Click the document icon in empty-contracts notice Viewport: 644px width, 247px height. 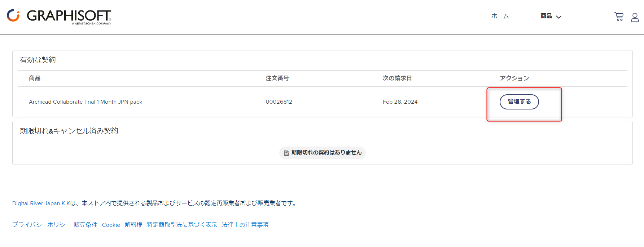click(286, 153)
